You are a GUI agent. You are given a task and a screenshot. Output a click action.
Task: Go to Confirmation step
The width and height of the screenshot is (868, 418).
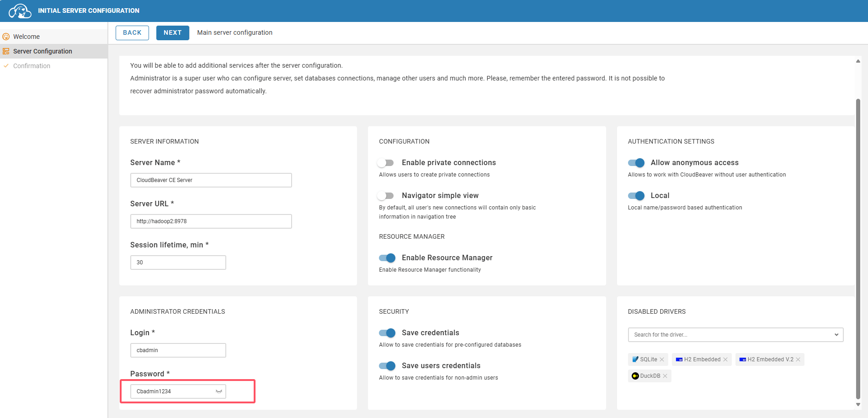54,66
